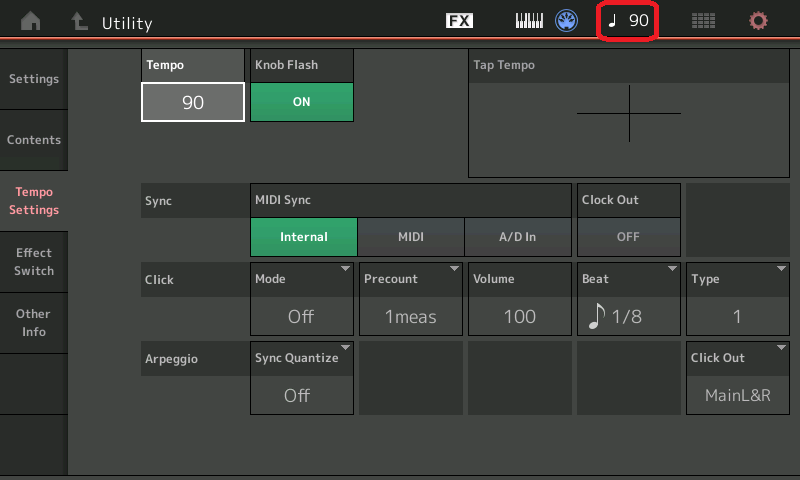Switch to Effect Switch tab
The height and width of the screenshot is (480, 800).
click(x=34, y=262)
